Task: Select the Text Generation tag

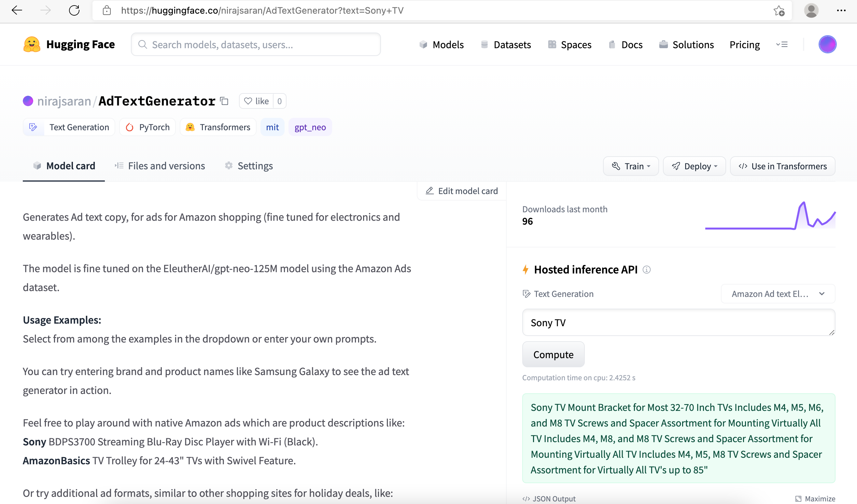Action: [x=69, y=127]
